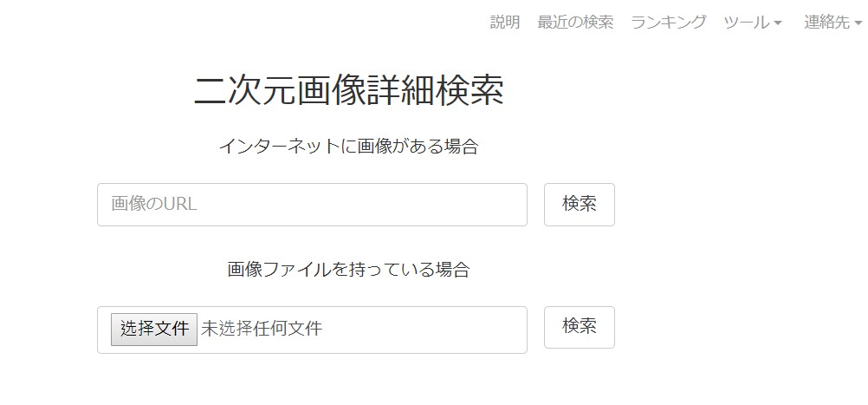Open the ランキング page
This screenshot has height=405, width=868.
[x=669, y=23]
